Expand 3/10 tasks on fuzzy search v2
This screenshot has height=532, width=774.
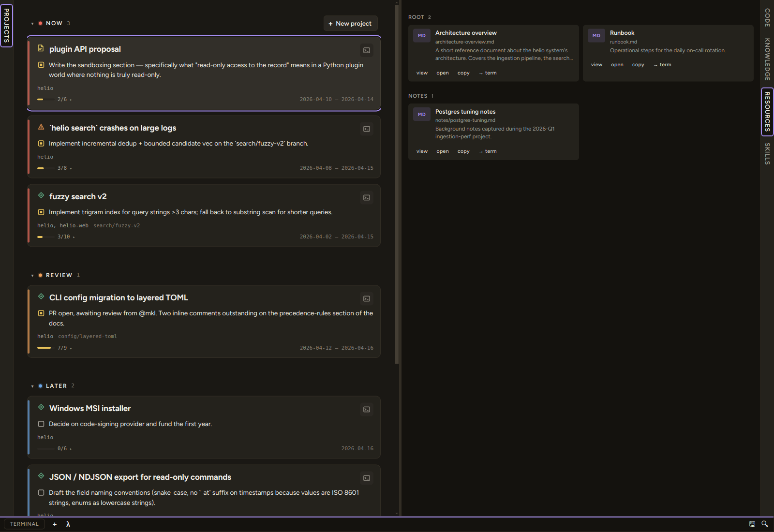click(x=66, y=237)
